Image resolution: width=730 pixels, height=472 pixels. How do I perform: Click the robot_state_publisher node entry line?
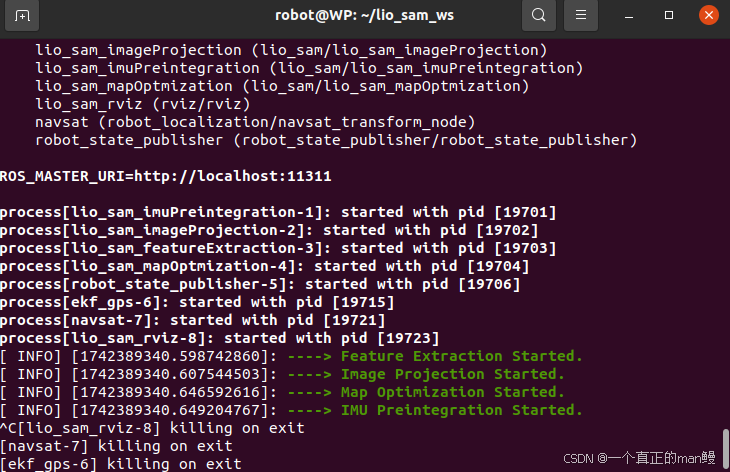coord(336,140)
